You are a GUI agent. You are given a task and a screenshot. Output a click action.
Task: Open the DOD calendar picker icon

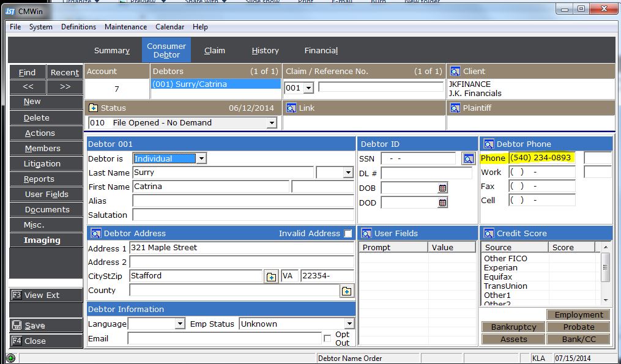pos(443,202)
